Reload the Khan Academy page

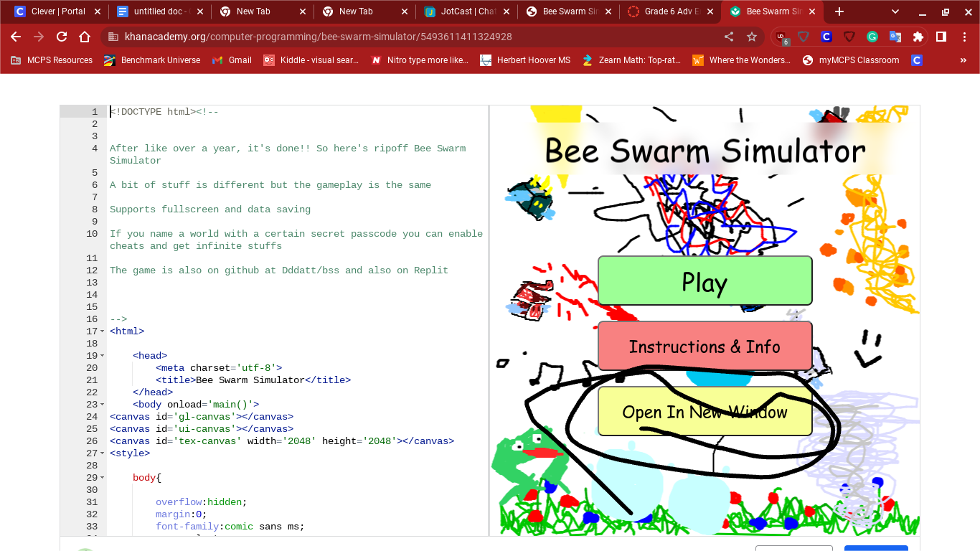62,37
